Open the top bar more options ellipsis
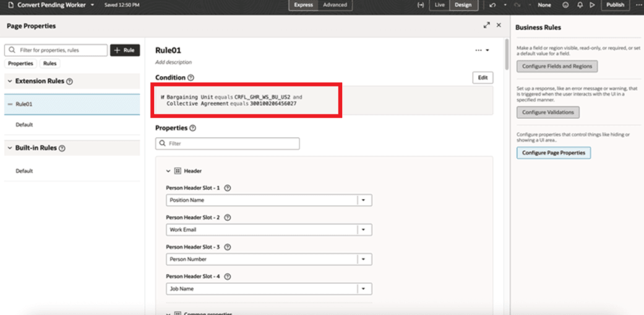The width and height of the screenshot is (644, 315). (x=638, y=5)
